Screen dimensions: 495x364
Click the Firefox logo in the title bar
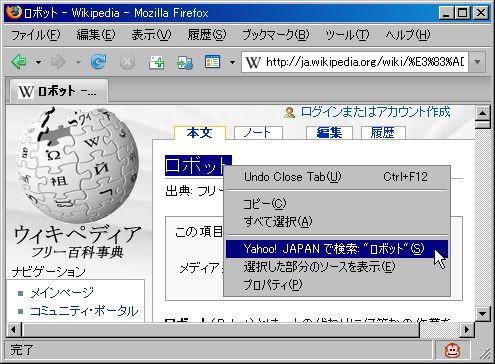click(x=14, y=12)
